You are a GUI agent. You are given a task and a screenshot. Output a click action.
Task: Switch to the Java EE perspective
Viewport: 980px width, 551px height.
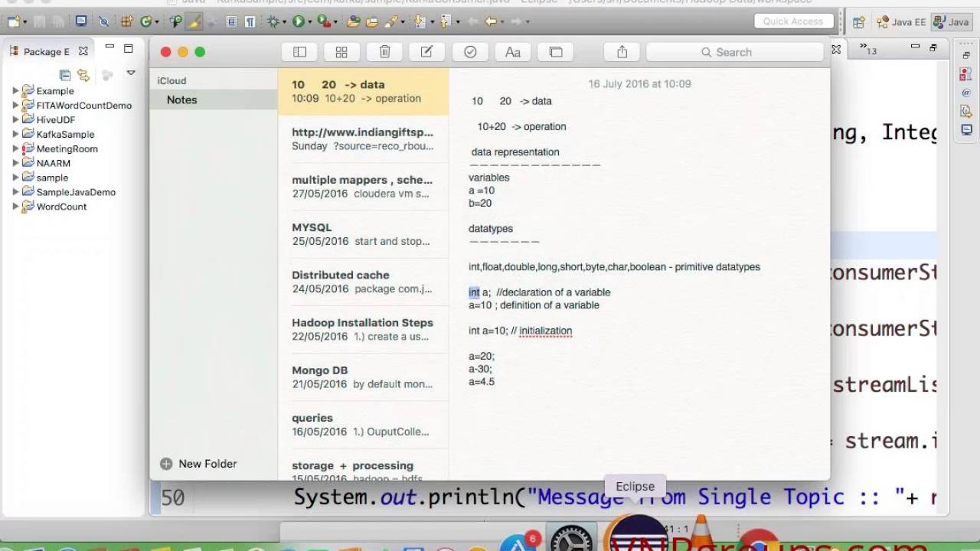coord(901,22)
